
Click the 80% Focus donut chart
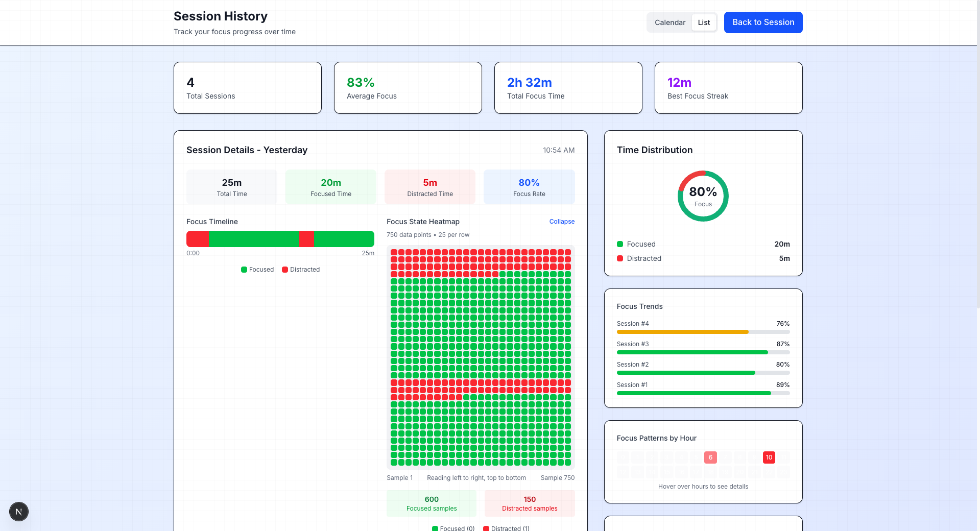click(703, 196)
